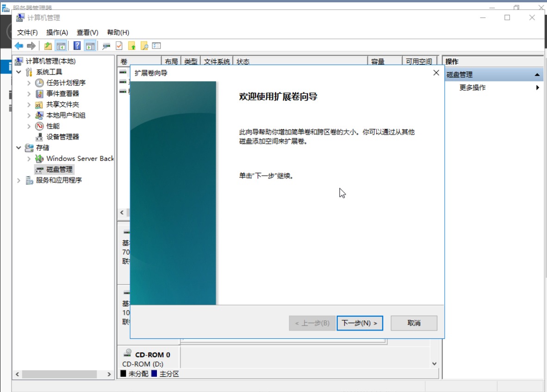This screenshot has width=547, height=392.
Task: Click 取消 to cancel the wizard
Action: point(414,323)
